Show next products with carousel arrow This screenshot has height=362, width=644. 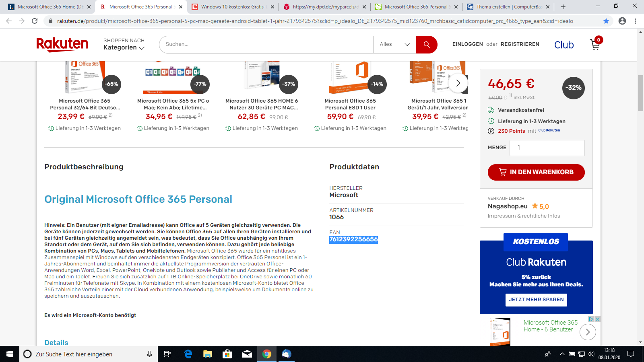click(458, 83)
